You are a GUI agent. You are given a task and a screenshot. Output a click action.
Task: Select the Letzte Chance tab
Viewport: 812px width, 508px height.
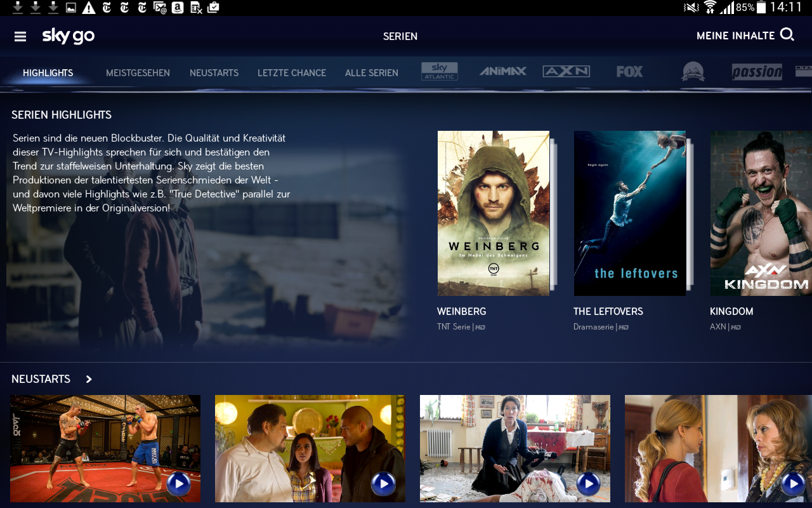(292, 73)
